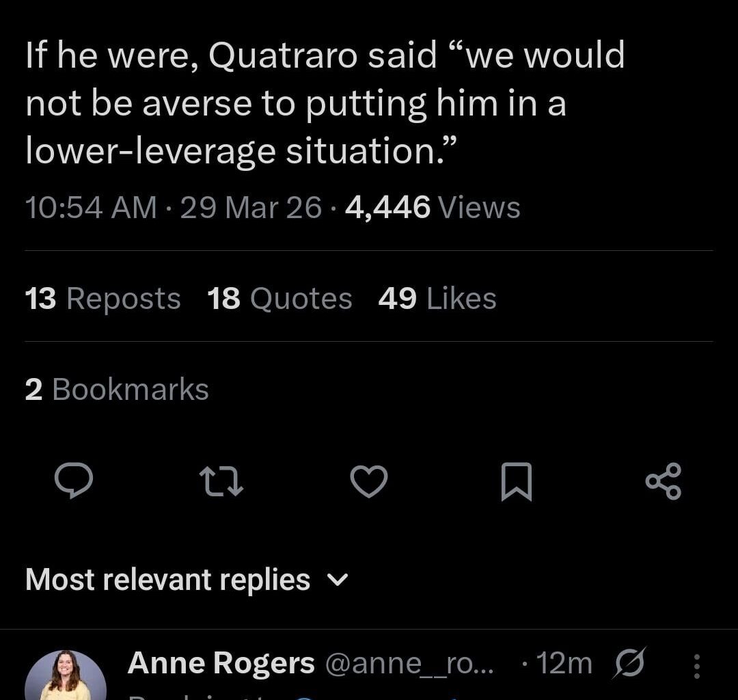Click the repost arrows icon

(221, 482)
